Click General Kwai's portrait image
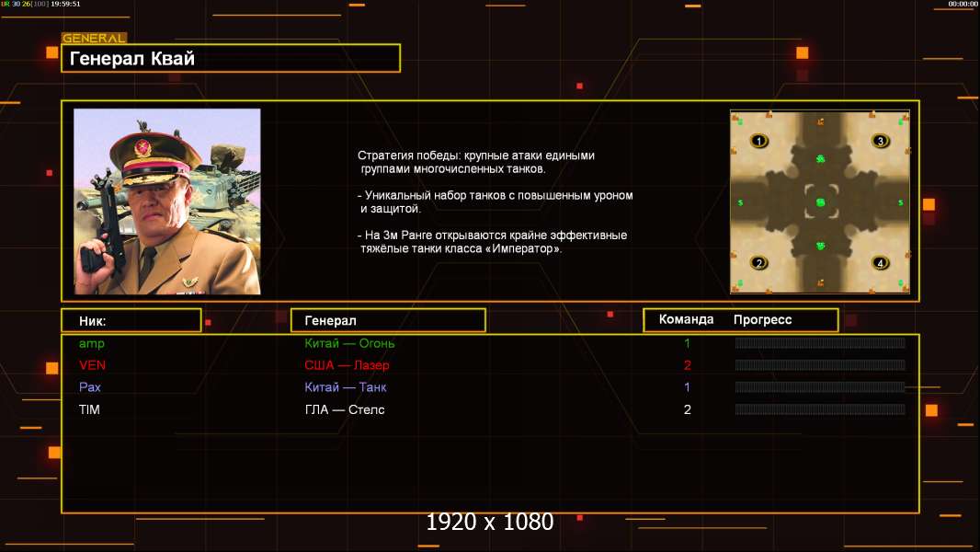The height and width of the screenshot is (552, 980). 167,201
